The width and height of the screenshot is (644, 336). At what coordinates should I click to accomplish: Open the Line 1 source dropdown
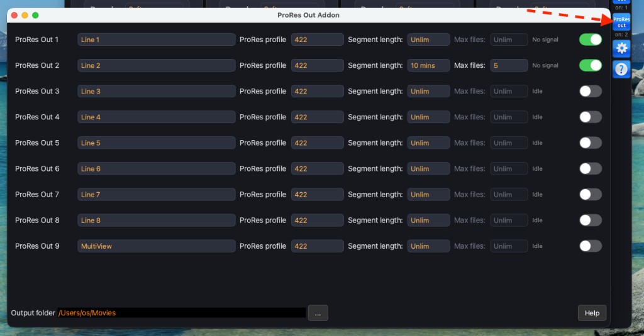157,40
